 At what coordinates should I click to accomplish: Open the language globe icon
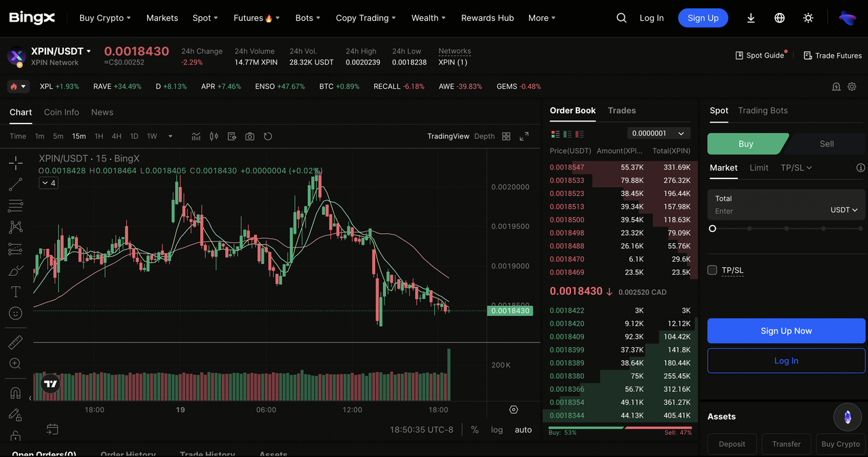coord(779,18)
